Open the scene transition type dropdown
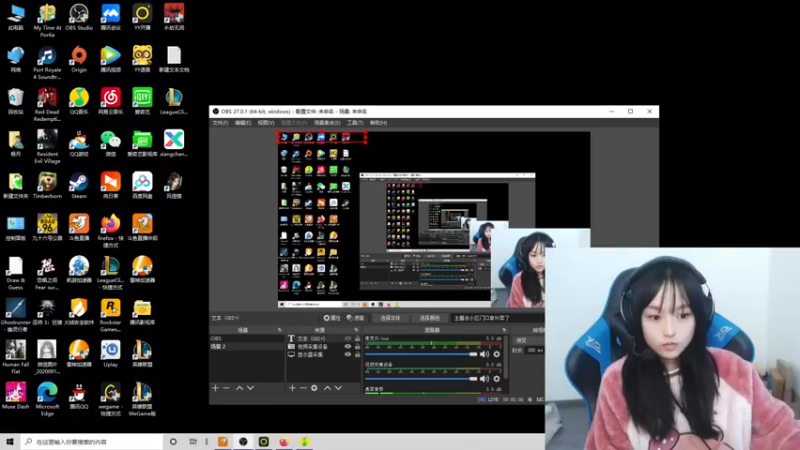The width and height of the screenshot is (800, 450). 529,340
